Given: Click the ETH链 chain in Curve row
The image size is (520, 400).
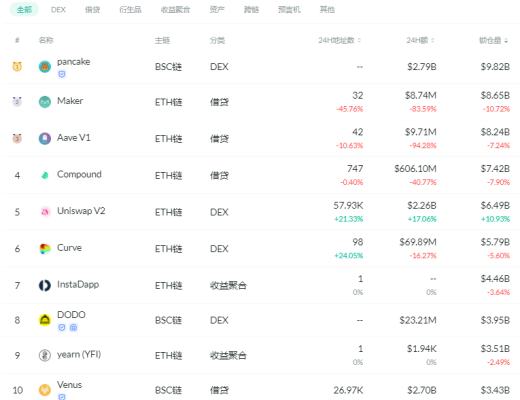Looking at the screenshot, I should pyautogui.click(x=168, y=249).
